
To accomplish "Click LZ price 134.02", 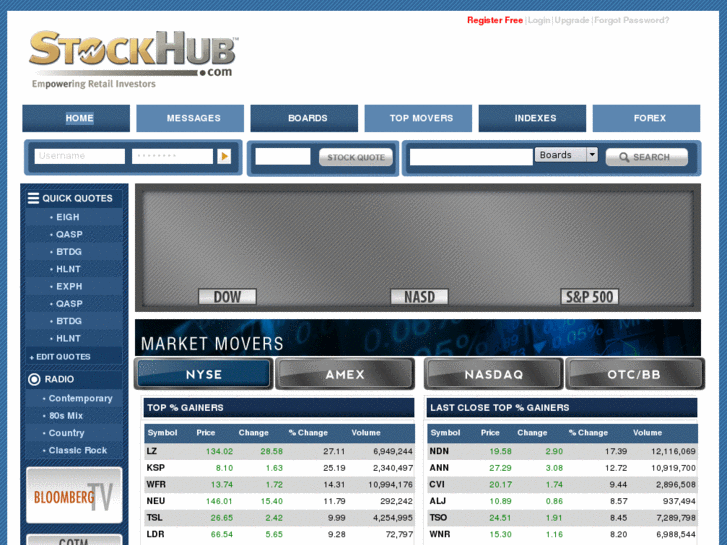I will click(219, 451).
